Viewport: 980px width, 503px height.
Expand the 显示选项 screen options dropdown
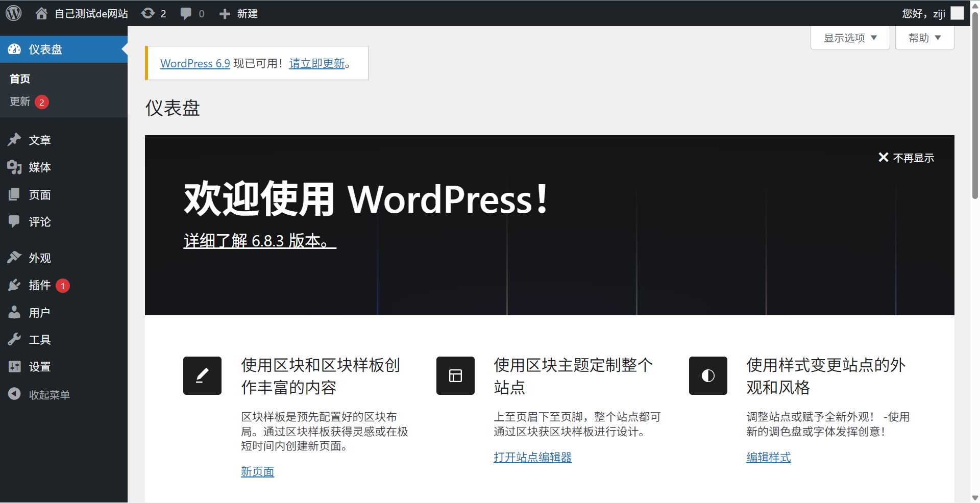pyautogui.click(x=850, y=38)
